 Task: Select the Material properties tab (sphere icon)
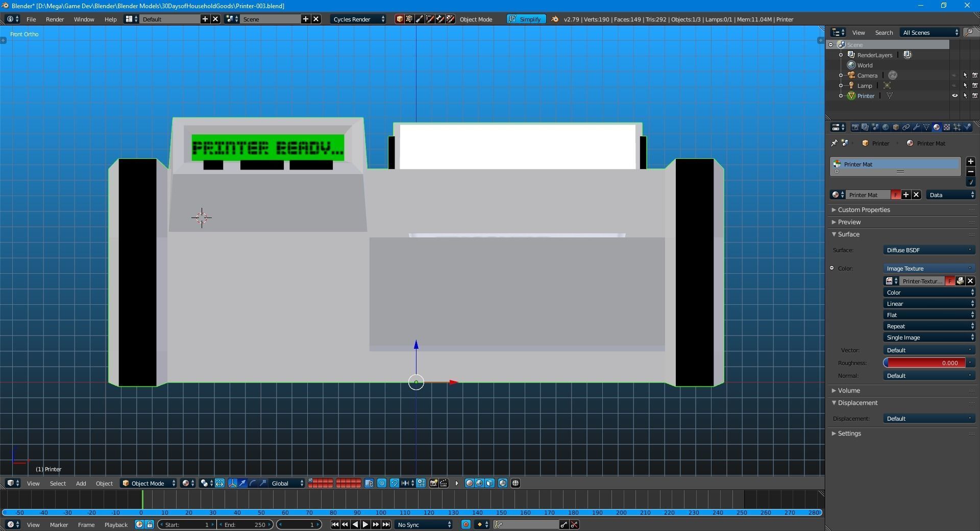click(937, 127)
